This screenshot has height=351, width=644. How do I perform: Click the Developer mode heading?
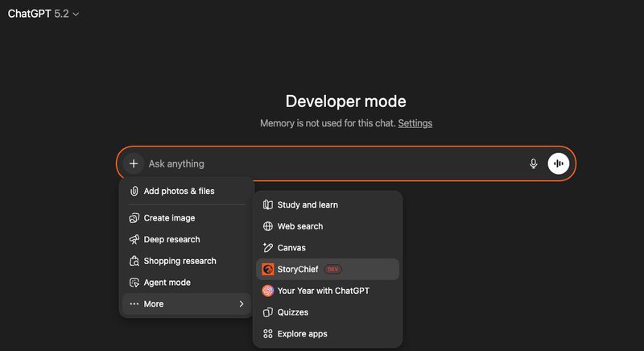tap(346, 101)
